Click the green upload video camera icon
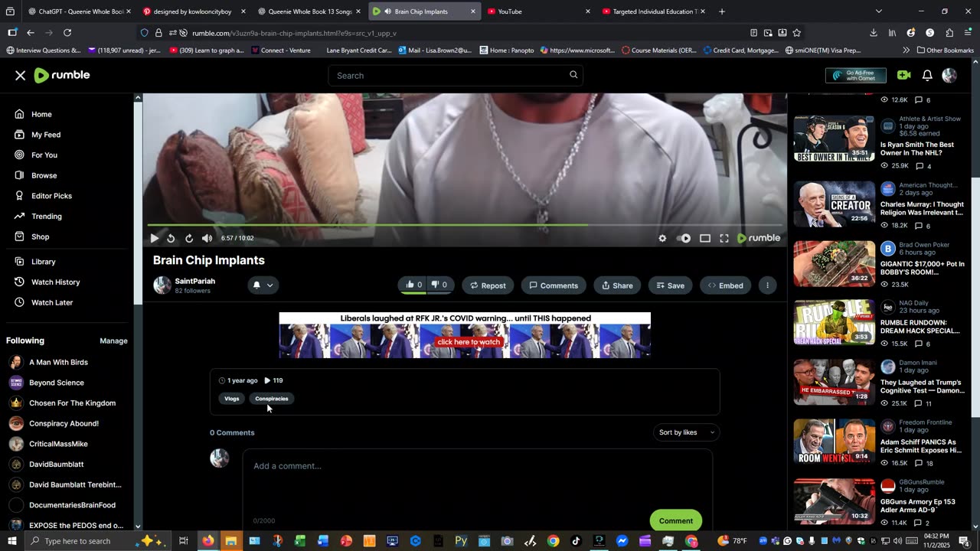 pos(904,75)
